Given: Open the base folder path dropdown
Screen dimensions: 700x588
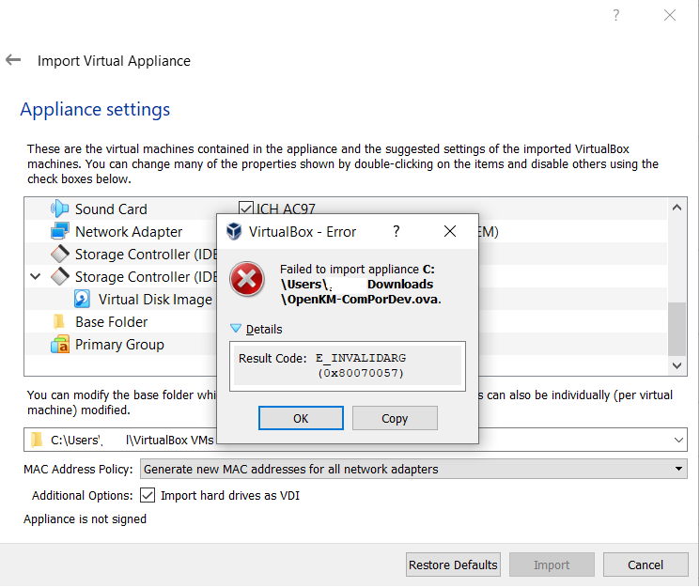Looking at the screenshot, I should pos(679,440).
